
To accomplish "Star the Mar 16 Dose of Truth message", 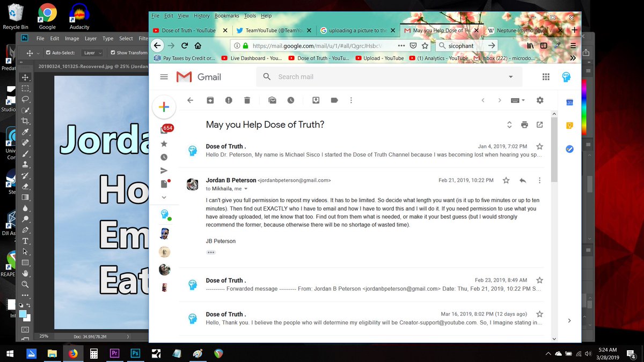I will [x=540, y=314].
